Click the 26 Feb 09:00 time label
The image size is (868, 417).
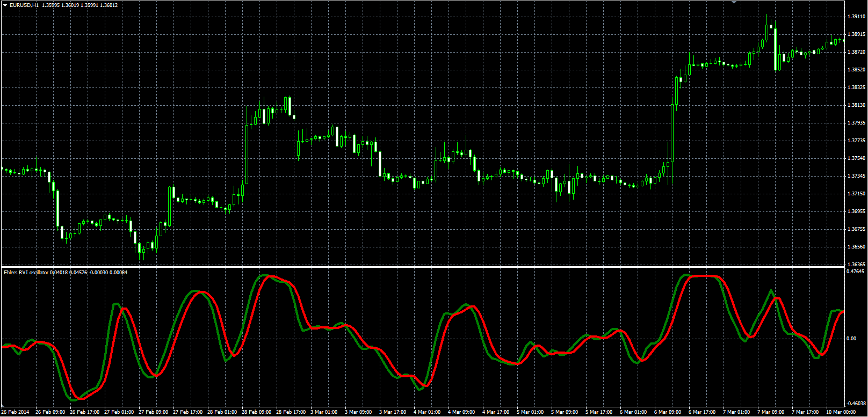pos(50,412)
